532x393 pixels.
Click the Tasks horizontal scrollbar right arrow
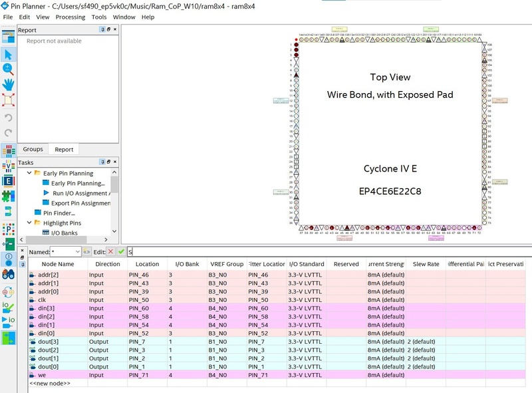tap(106, 239)
